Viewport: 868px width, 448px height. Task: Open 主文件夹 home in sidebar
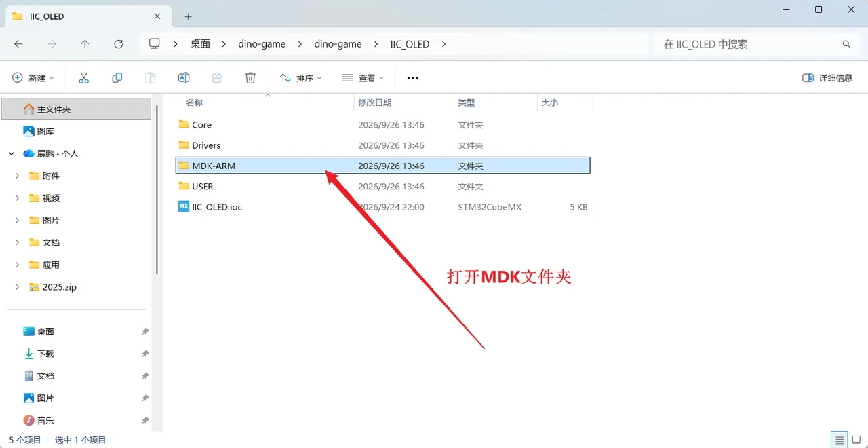[76, 109]
